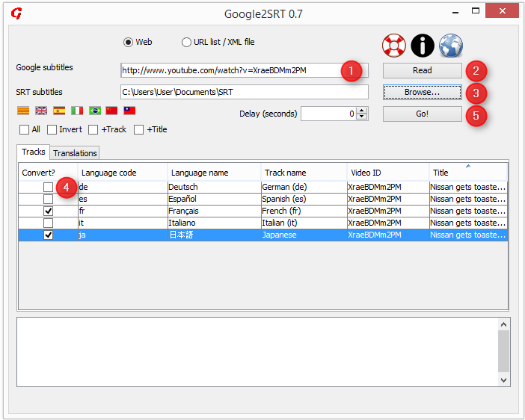Increase delay seconds with up arrow

362,111
